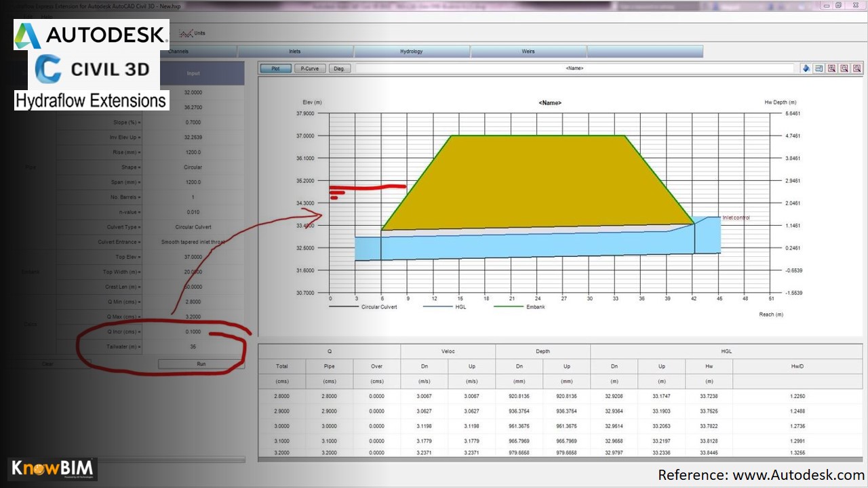Image resolution: width=868 pixels, height=488 pixels.
Task: Edit the n-value field 0.010
Action: click(x=193, y=212)
